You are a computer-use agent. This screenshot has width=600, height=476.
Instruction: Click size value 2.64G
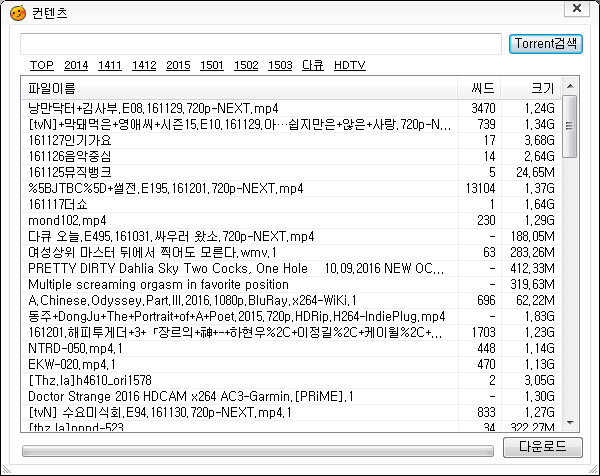point(540,157)
